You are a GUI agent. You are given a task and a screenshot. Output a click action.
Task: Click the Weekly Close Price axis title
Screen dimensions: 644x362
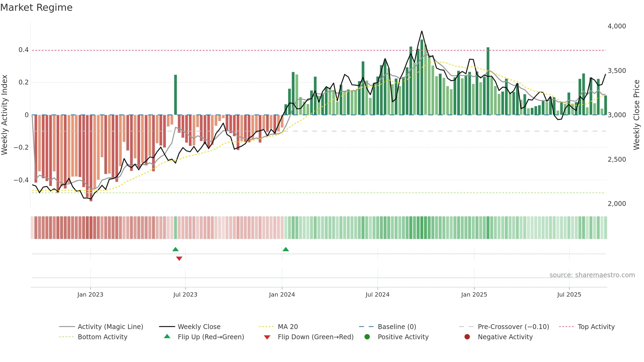[636, 115]
